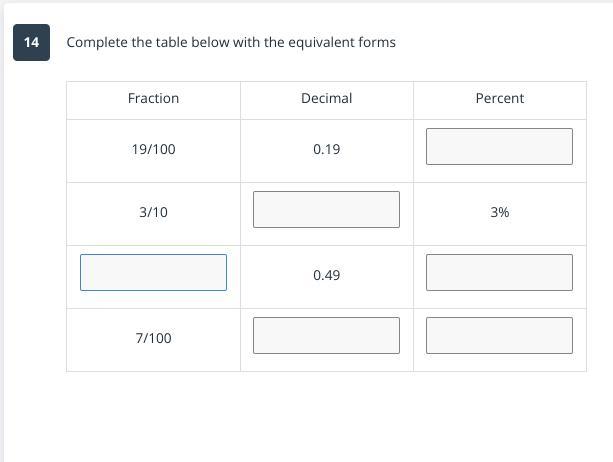This screenshot has height=462, width=613.
Task: Click the Fraction column header
Action: coord(153,98)
